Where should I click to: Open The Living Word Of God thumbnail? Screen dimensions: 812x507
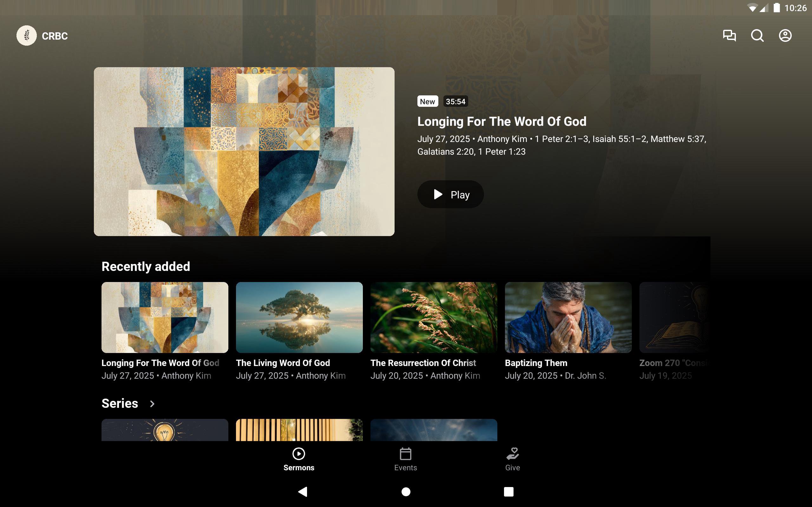pyautogui.click(x=299, y=317)
